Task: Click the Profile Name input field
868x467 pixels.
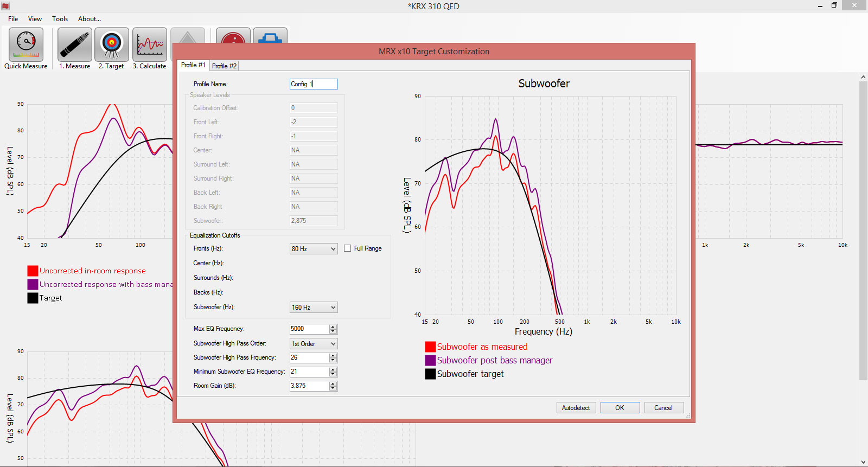Action: (314, 84)
